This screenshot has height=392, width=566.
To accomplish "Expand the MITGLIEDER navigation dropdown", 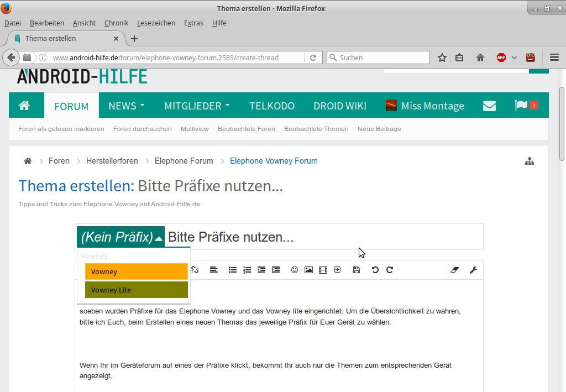I will click(x=197, y=106).
